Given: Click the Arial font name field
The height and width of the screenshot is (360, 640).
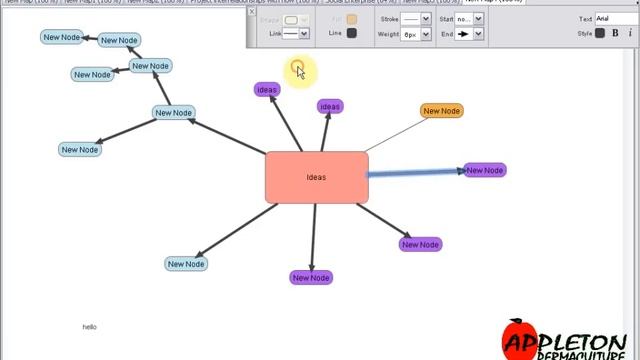Looking at the screenshot, I should 617,19.
